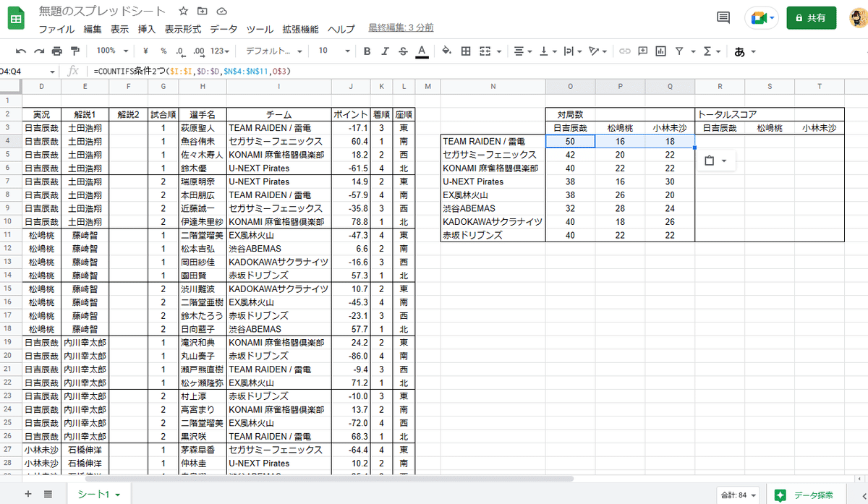Screen dimensions: 868x504
Task: Increase decimal places icon
Action: 198,51
